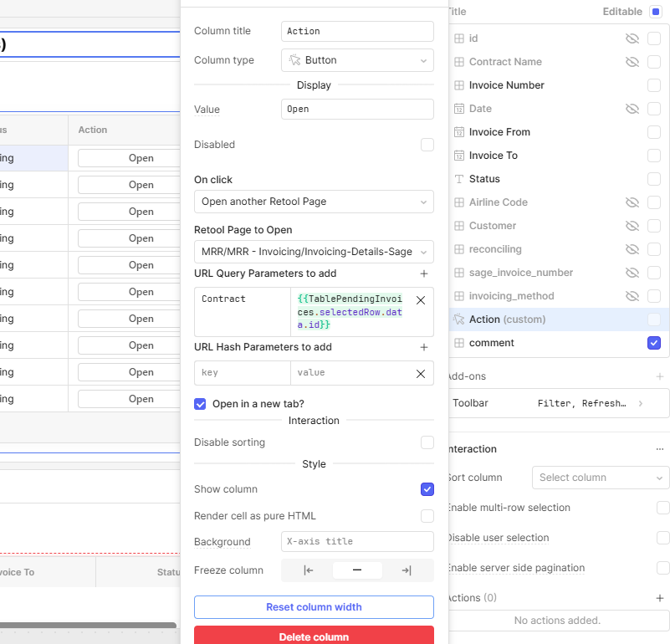Freeze column to the right

click(407, 570)
